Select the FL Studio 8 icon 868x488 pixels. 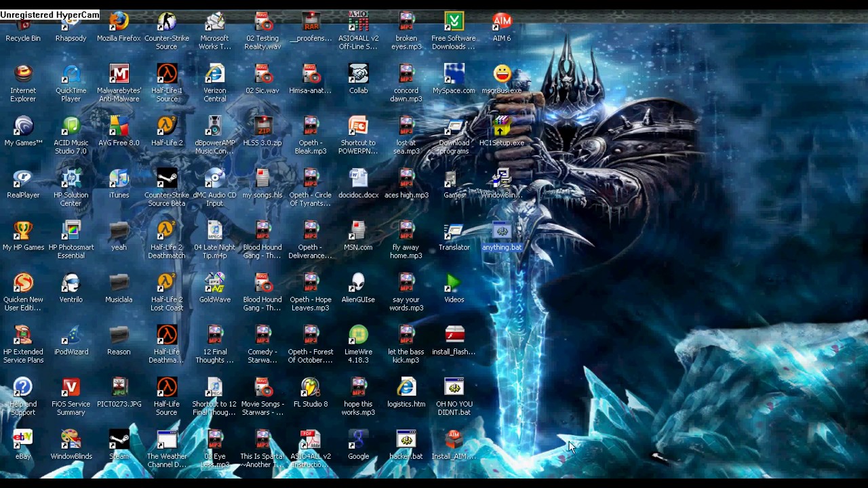[311, 392]
